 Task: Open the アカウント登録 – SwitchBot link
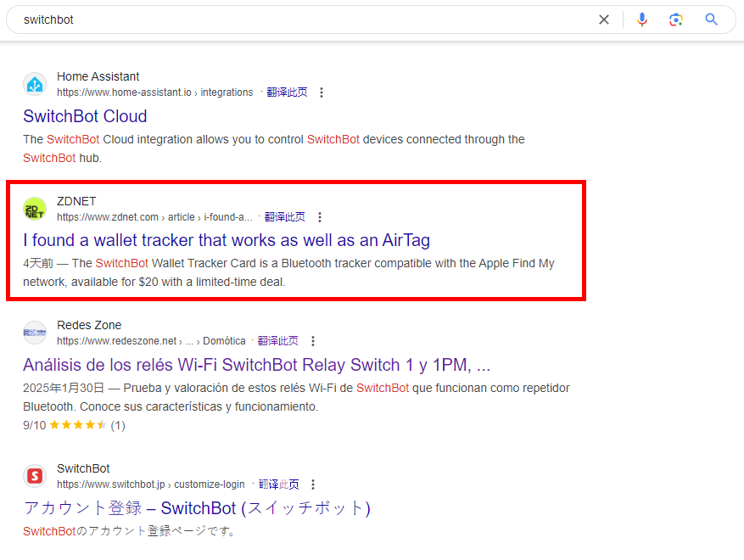pyautogui.click(x=197, y=508)
